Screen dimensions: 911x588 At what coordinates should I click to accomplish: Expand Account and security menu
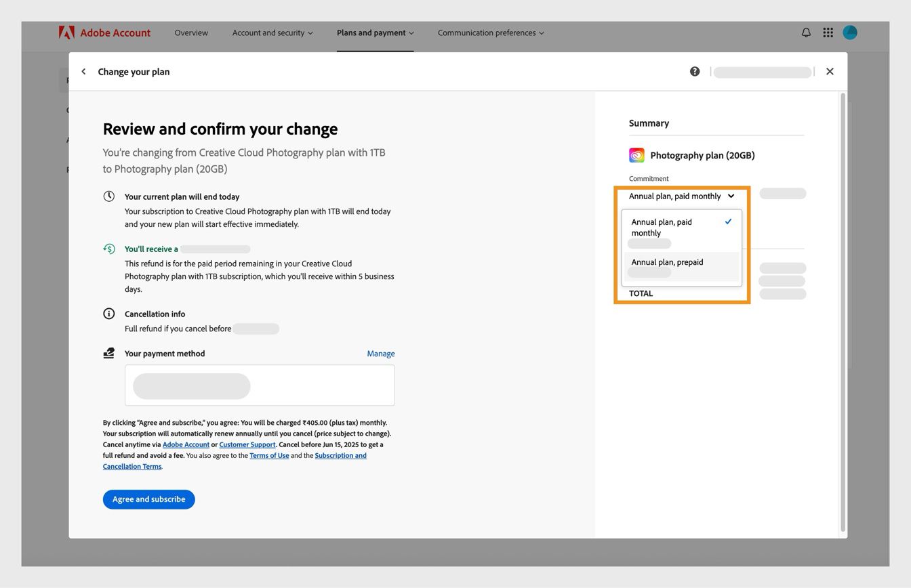[x=272, y=33]
